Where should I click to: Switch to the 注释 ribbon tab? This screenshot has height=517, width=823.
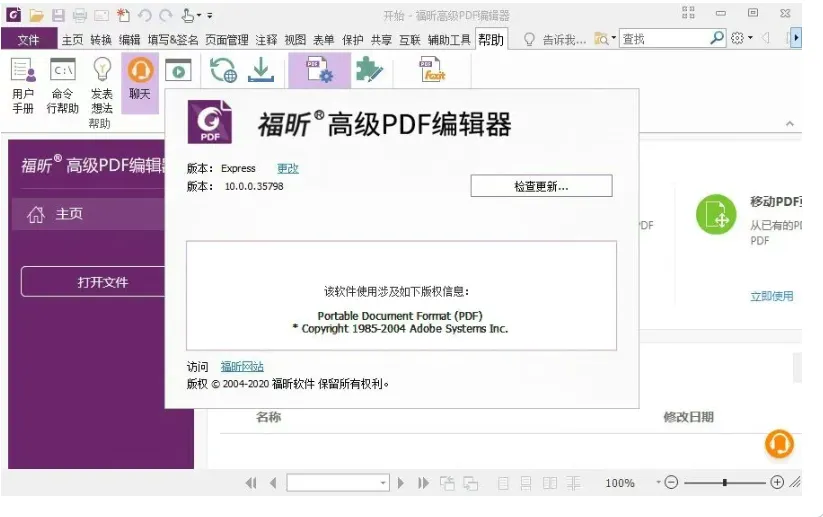tap(266, 40)
